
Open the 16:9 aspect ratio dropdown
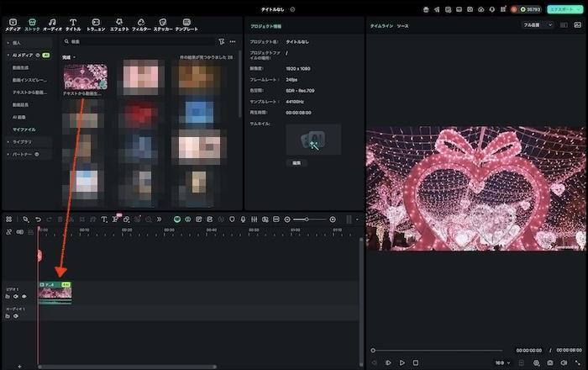tap(502, 362)
